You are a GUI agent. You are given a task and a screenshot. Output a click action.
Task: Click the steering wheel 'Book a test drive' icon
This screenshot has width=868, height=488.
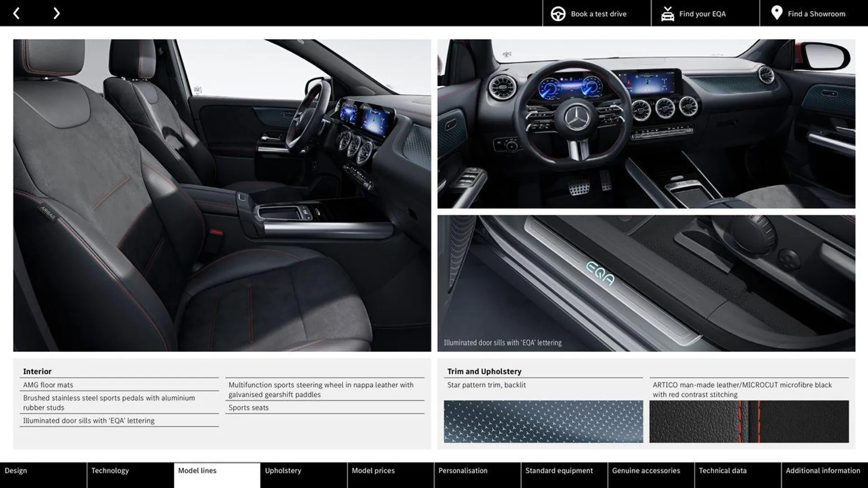557,13
